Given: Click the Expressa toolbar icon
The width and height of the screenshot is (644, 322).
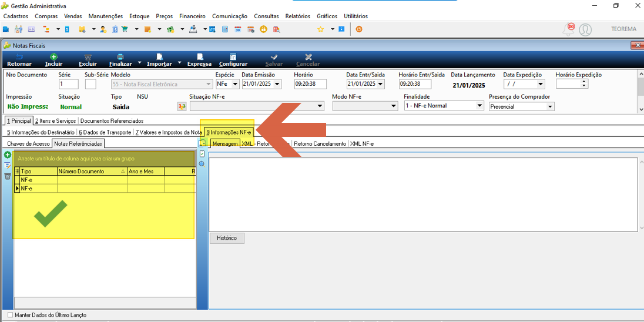Looking at the screenshot, I should pos(200,56).
